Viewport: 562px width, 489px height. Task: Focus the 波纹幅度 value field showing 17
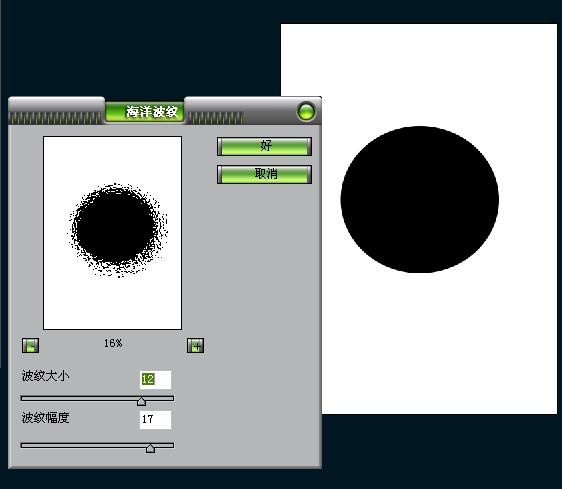tap(155, 420)
